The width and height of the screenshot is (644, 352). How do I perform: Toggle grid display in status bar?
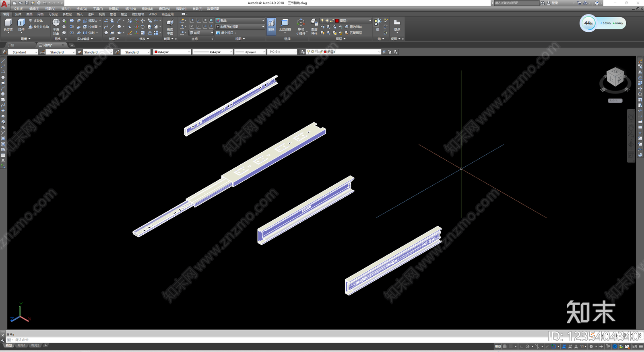click(505, 346)
